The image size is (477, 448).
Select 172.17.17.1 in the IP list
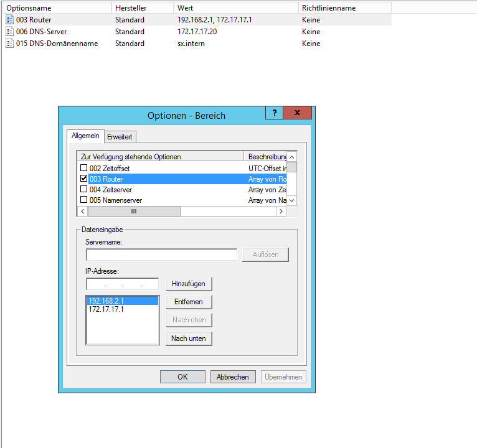pos(123,309)
